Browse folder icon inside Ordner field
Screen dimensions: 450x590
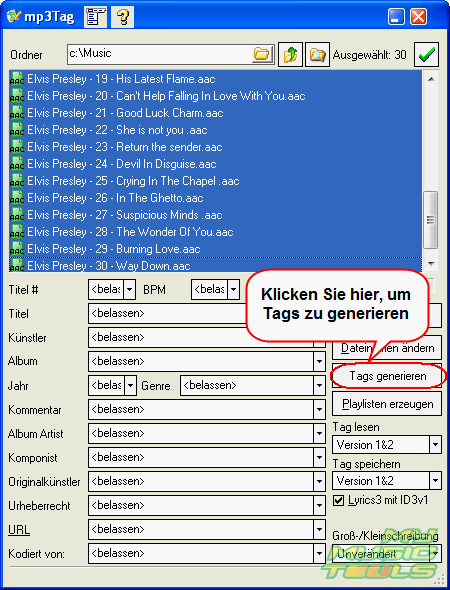pos(261,54)
